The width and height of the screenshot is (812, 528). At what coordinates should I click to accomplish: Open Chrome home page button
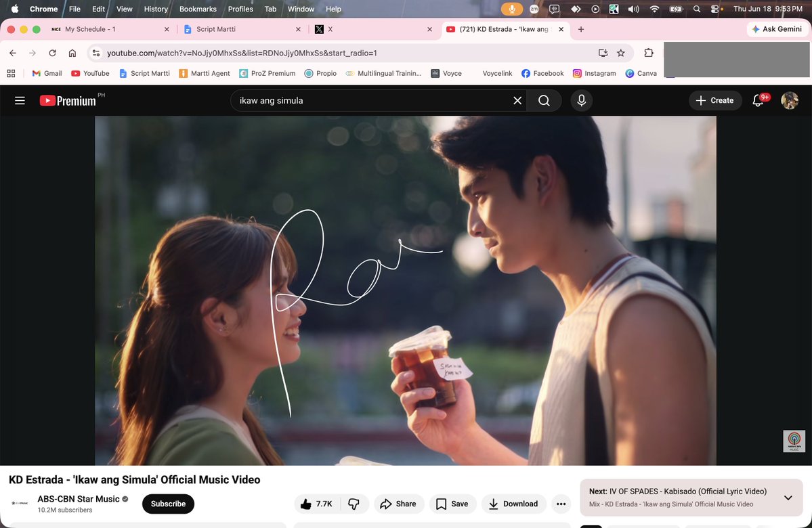(72, 53)
